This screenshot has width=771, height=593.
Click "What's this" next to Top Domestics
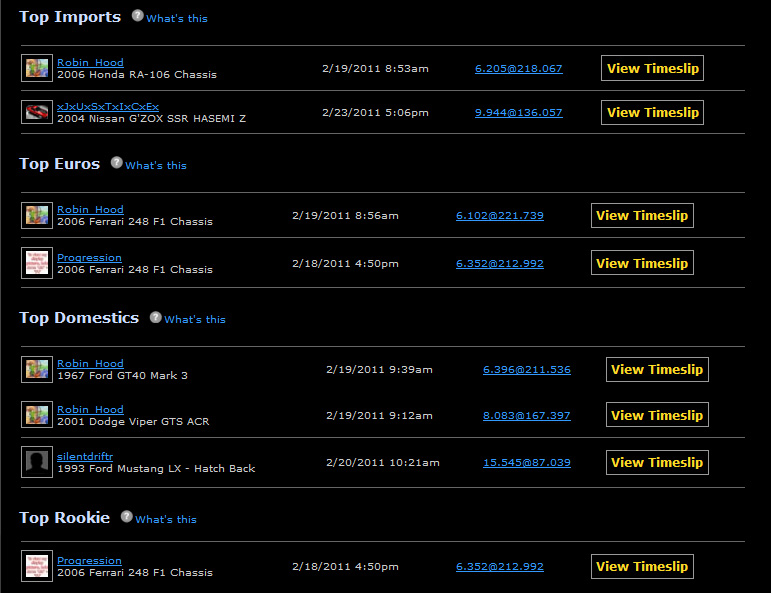point(195,320)
